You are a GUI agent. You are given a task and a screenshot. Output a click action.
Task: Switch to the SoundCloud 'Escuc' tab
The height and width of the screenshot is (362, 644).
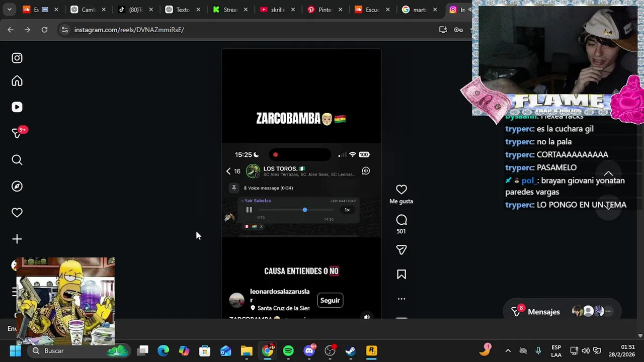tap(373, 10)
